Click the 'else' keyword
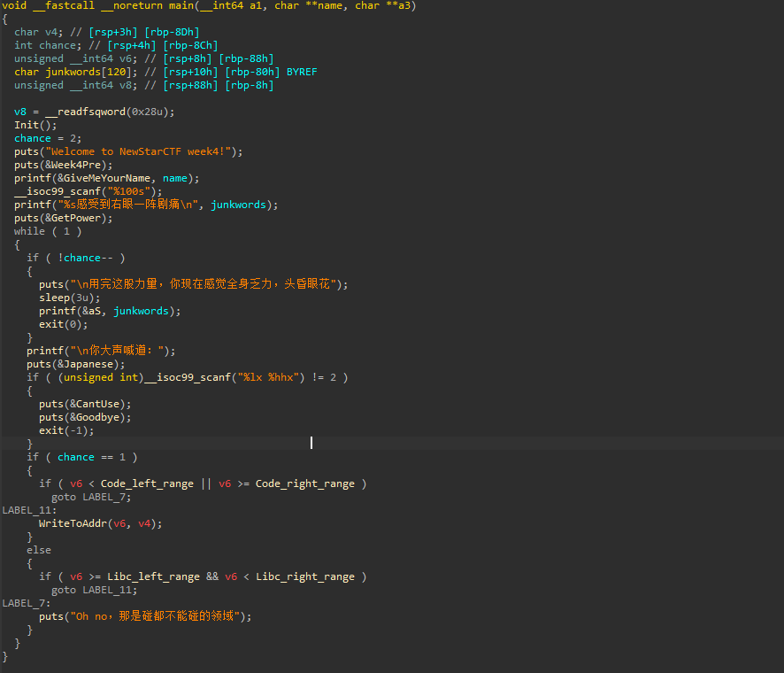Screen dimensions: 784x673 (x=39, y=550)
